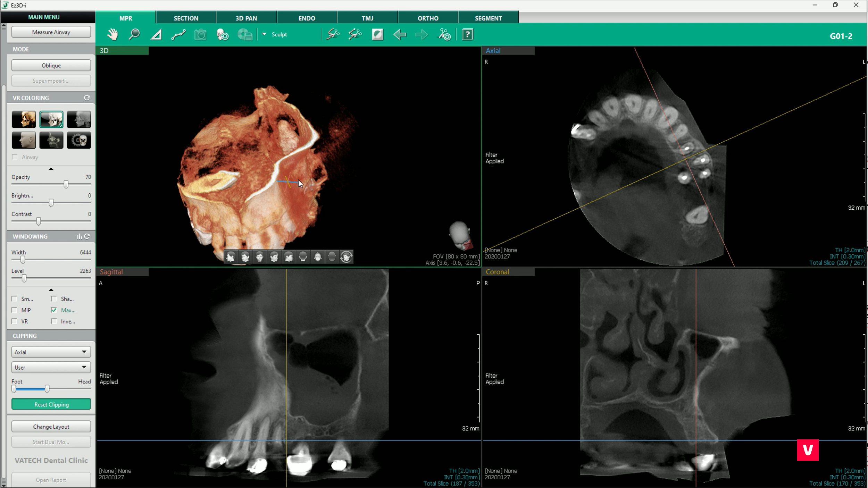Click the reset skull view icon
This screenshot has width=868, height=488.
[x=222, y=34]
